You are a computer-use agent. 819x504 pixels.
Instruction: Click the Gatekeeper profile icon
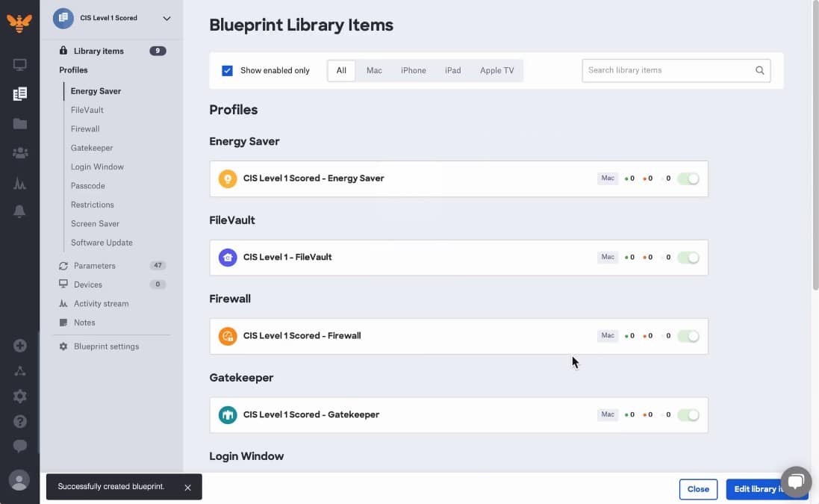(x=228, y=415)
